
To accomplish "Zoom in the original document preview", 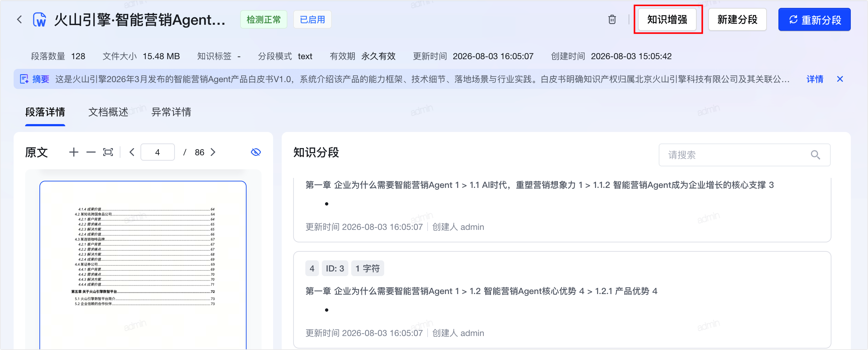I will (x=74, y=152).
